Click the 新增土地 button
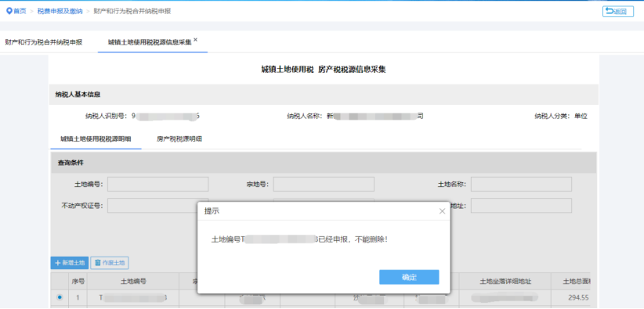This screenshot has height=309, width=644. point(70,263)
